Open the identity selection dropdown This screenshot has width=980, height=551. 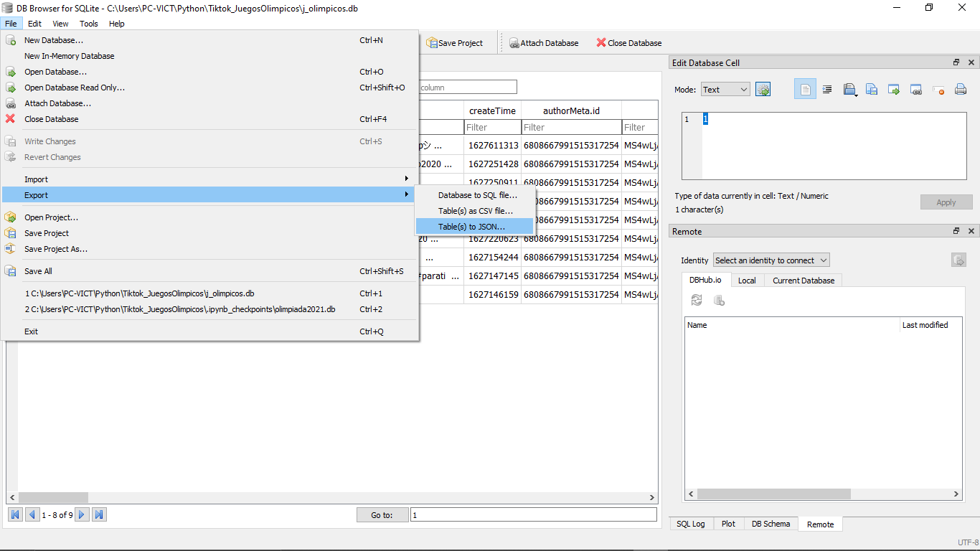771,260
